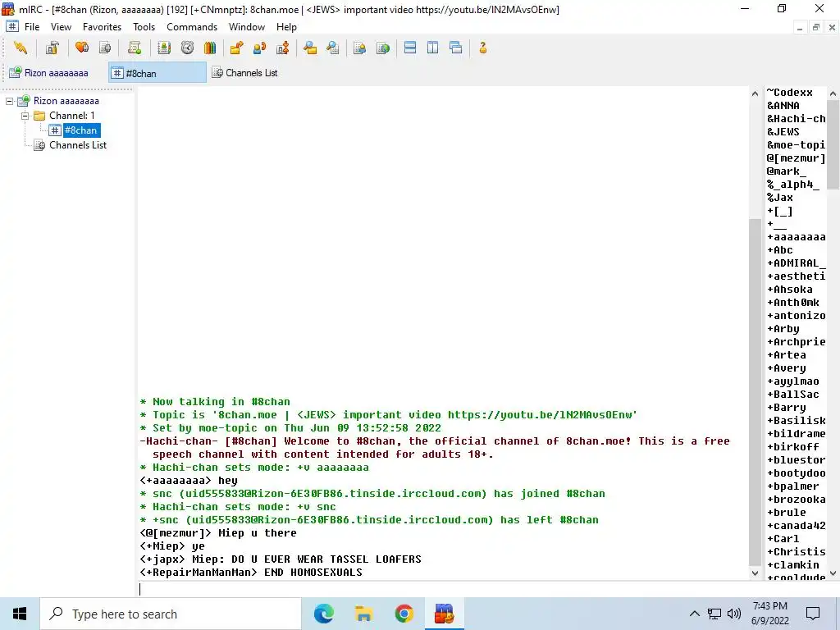This screenshot has height=630, width=840.
Task: Select Rizon aaaaaaaa in treebar
Action: 66,101
